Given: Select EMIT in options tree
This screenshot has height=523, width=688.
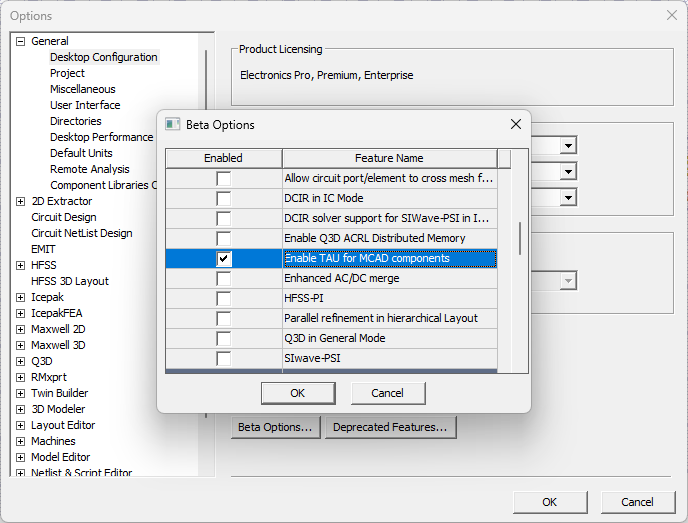Looking at the screenshot, I should tap(43, 249).
